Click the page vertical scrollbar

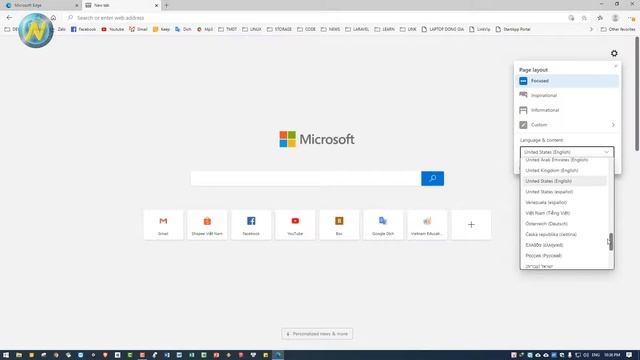tap(636, 94)
